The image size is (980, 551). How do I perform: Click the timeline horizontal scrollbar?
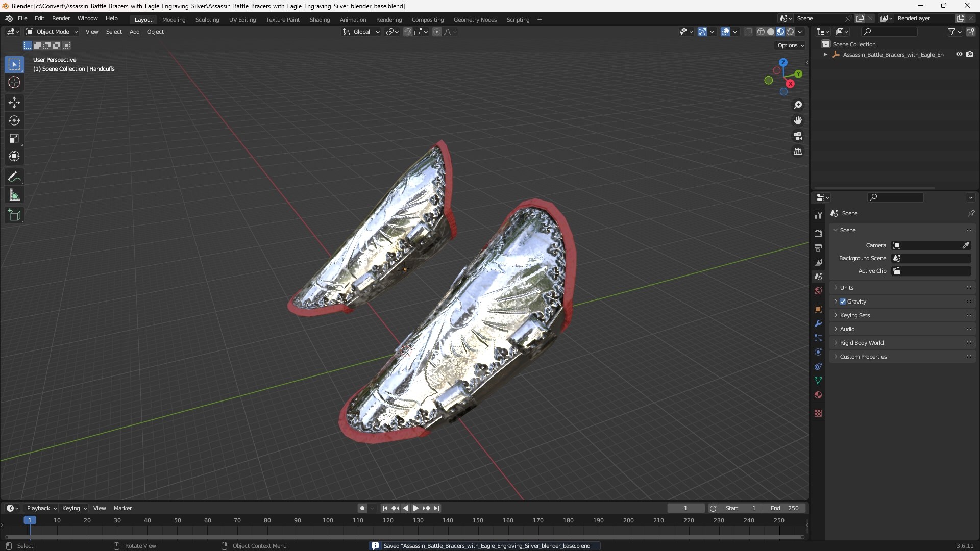(x=404, y=537)
